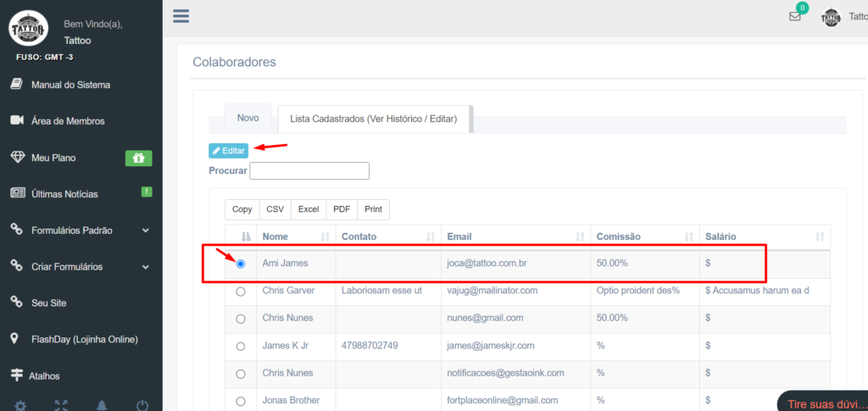Click the link icon beside Criar Formulários
This screenshot has width=868, height=411.
pyautogui.click(x=17, y=267)
